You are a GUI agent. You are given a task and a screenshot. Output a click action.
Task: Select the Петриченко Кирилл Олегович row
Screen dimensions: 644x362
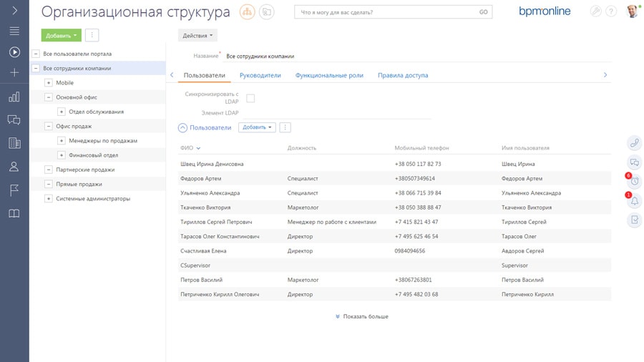(395, 294)
